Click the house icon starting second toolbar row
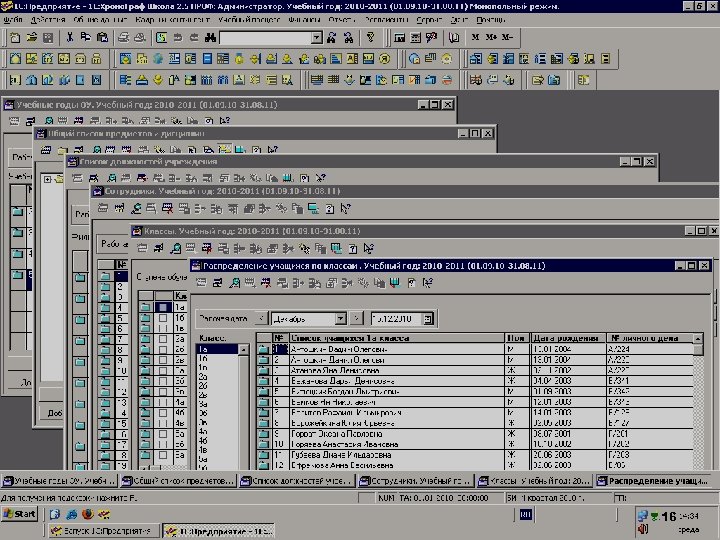Image resolution: width=720 pixels, height=540 pixels. tap(15, 58)
